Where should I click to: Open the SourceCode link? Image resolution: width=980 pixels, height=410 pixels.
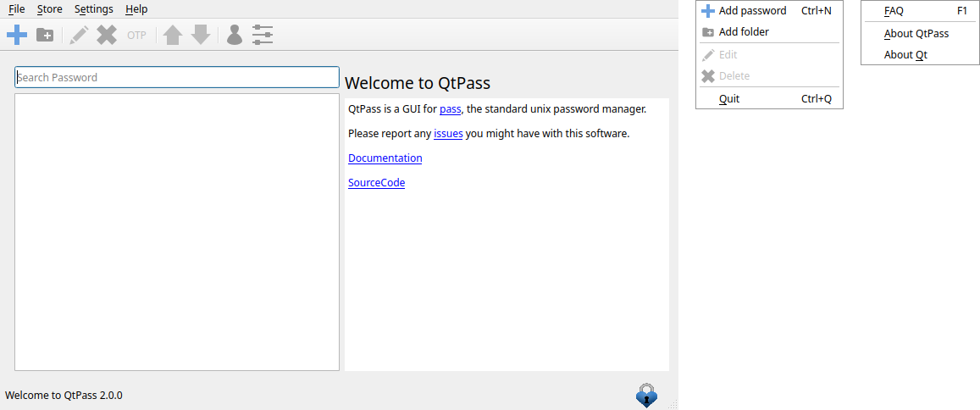point(376,183)
